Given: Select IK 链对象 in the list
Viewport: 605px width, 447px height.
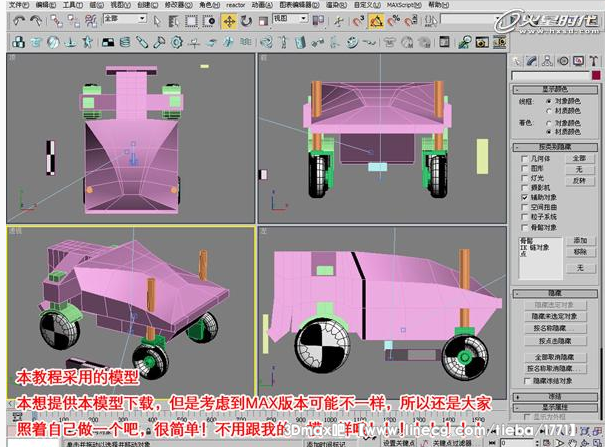Looking at the screenshot, I should [x=534, y=247].
